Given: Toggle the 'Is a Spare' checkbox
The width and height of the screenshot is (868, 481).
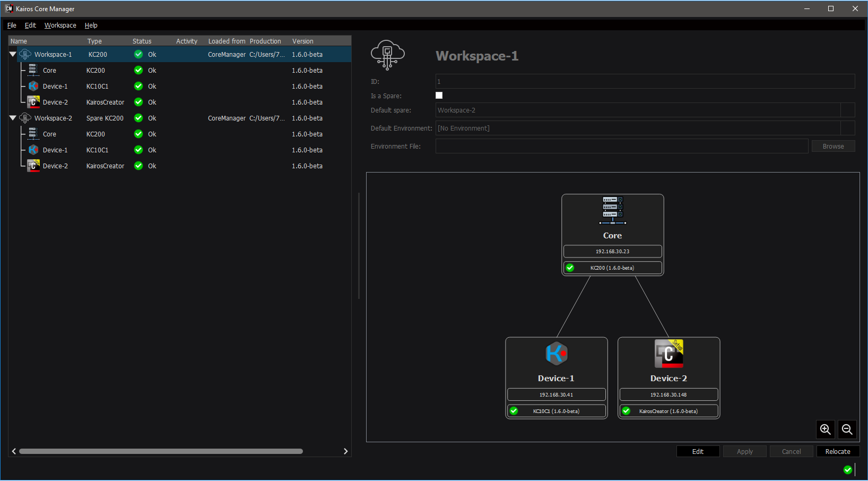Looking at the screenshot, I should coord(439,96).
